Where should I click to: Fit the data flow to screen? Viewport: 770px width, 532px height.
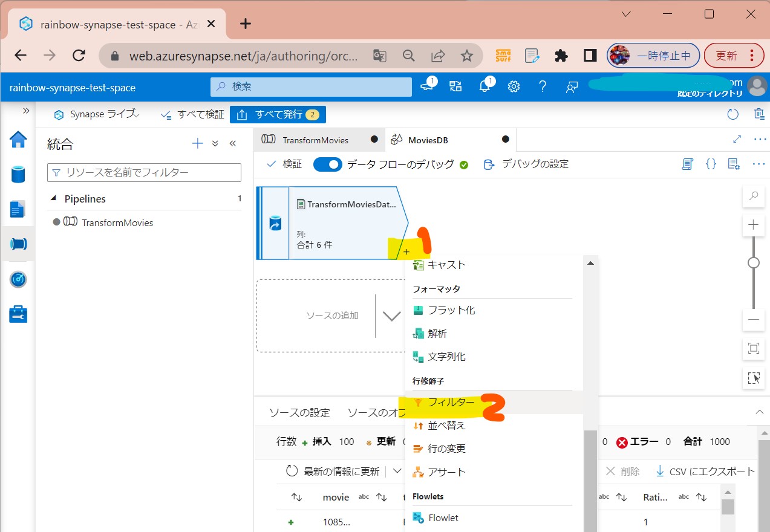pyautogui.click(x=754, y=348)
